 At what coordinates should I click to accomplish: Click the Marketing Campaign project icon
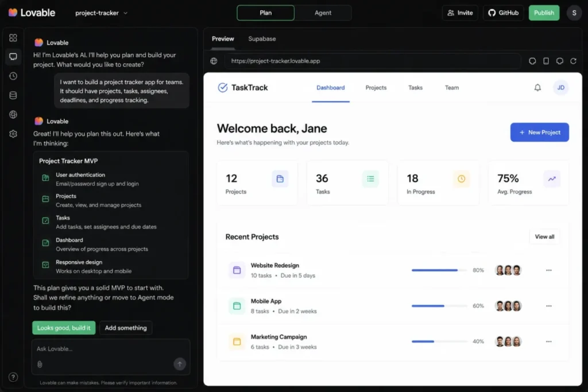(237, 341)
